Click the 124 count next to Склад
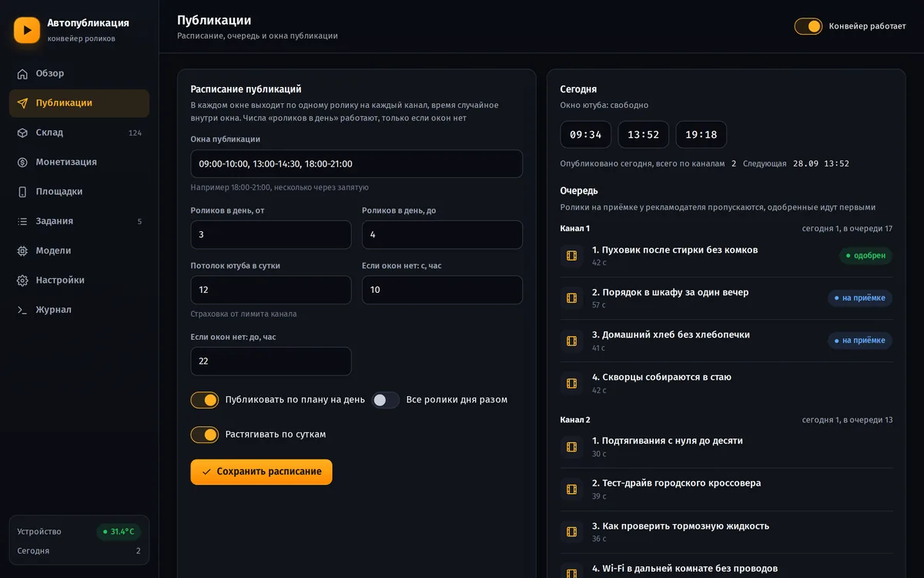Image resolution: width=924 pixels, height=578 pixels. tap(135, 133)
